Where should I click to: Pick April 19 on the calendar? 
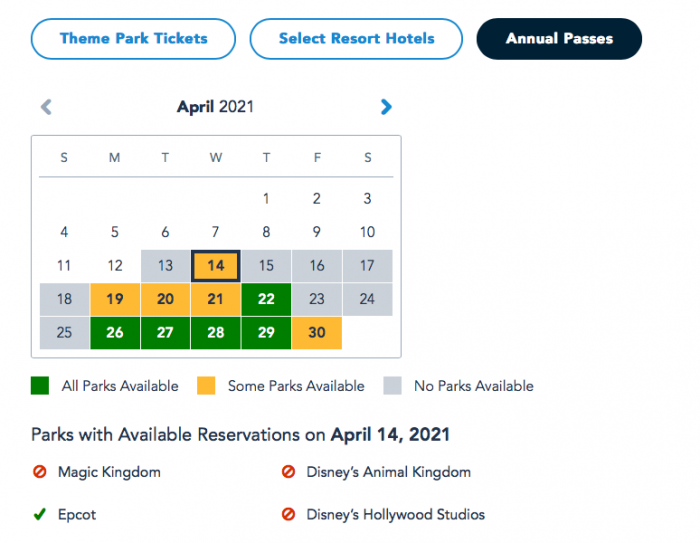point(115,299)
